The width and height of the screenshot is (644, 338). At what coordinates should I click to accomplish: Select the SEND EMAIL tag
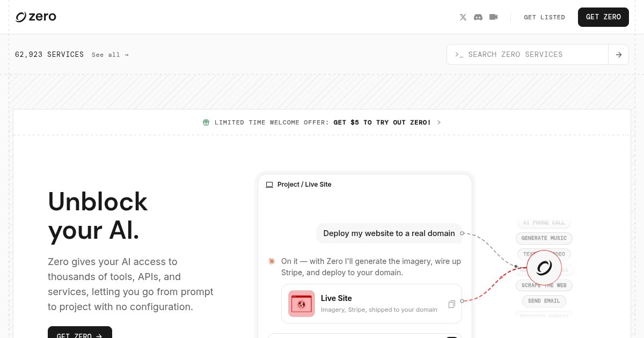coord(544,301)
